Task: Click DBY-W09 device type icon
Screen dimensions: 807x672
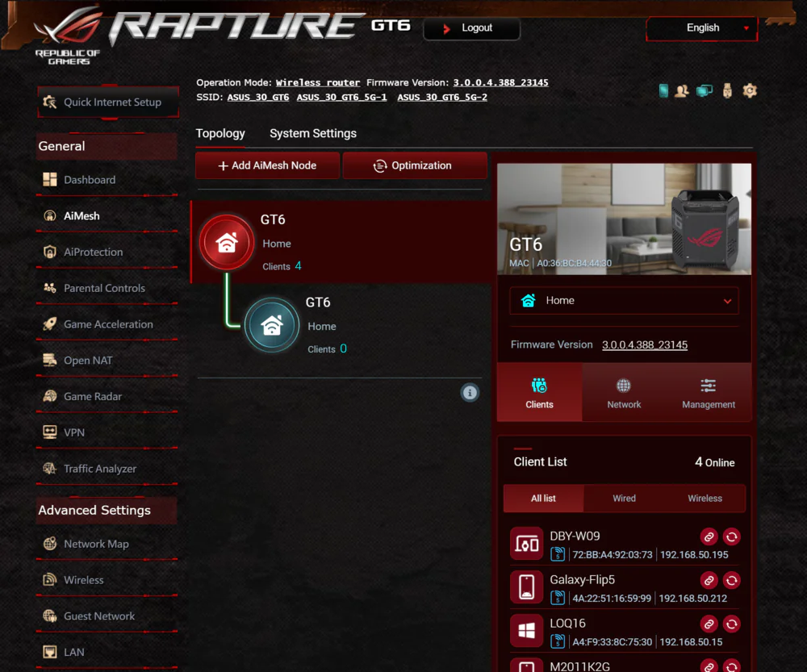Action: coord(526,544)
